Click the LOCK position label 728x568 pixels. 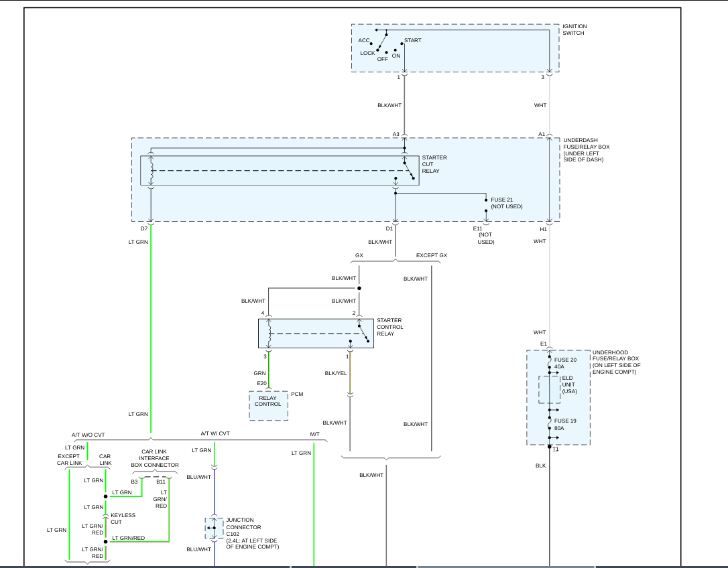[367, 53]
